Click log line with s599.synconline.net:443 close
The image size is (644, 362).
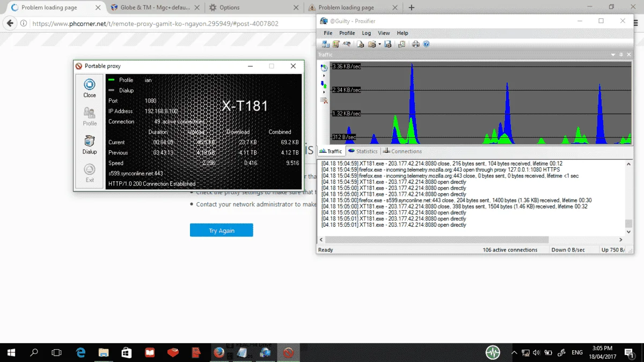pyautogui.click(x=457, y=200)
